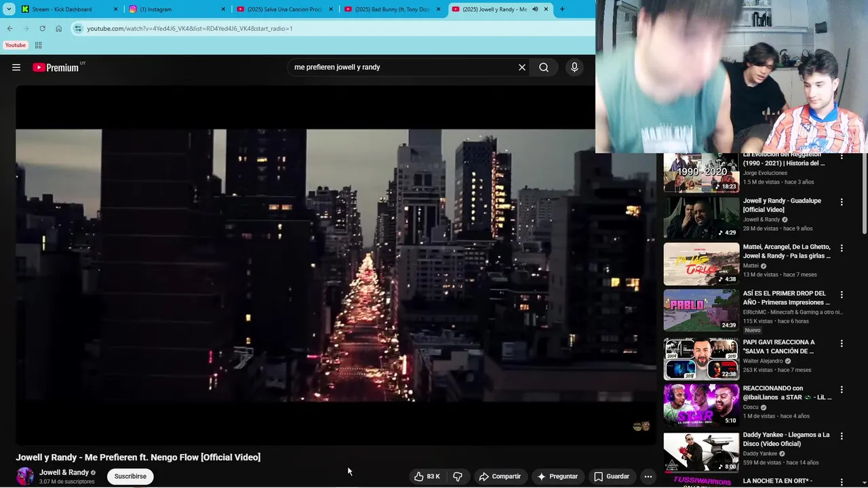Open options menu for La Evolución del Reggaeton
Viewport: 868px width, 488px height.
[842, 156]
